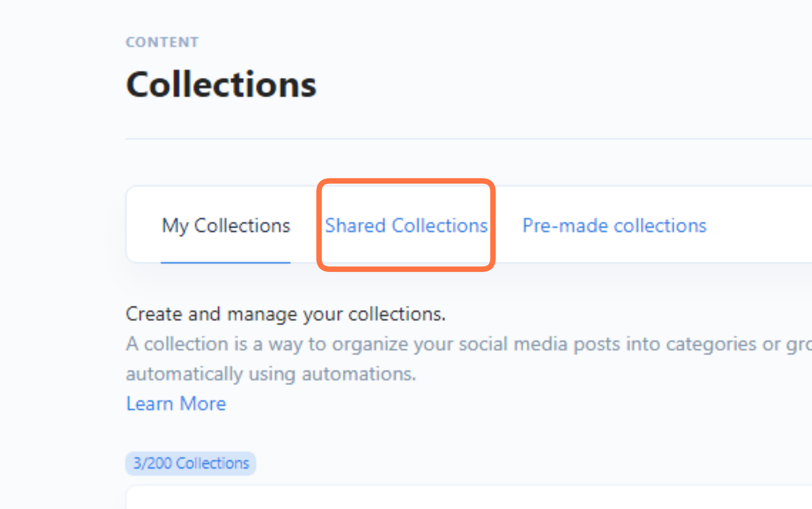Open the Shared Collections tab
Viewport: 812px width, 509px height.
(406, 226)
